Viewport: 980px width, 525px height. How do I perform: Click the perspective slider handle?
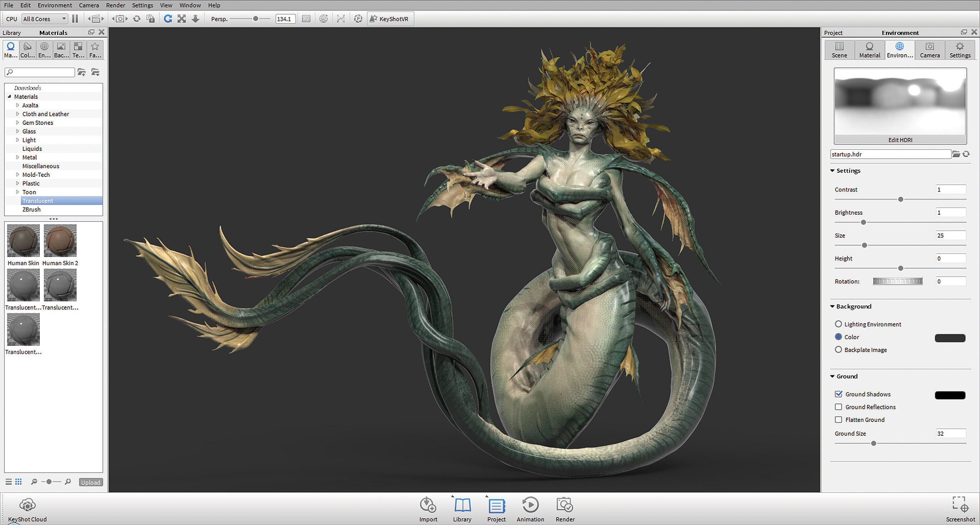[x=256, y=19]
